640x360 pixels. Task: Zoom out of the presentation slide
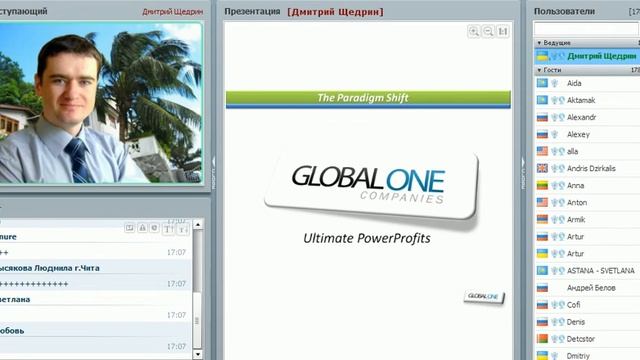coord(488,31)
